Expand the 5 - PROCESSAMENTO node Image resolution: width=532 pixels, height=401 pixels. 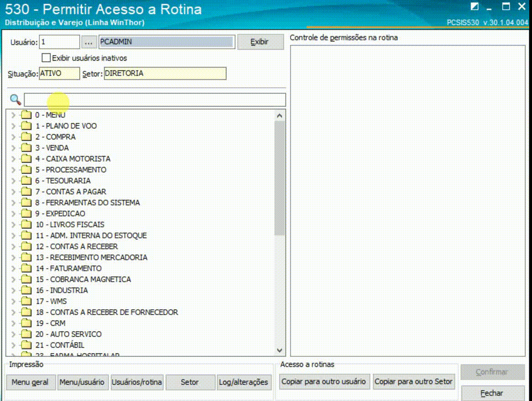pos(13,170)
